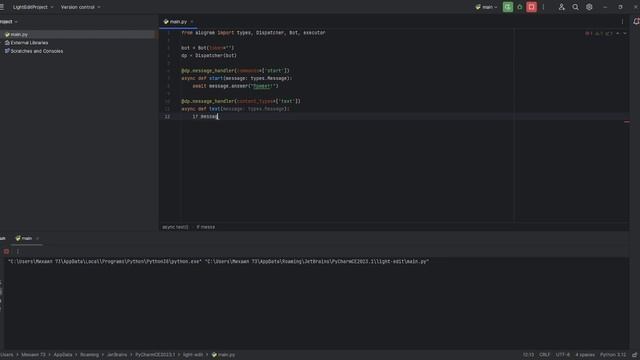Click the python.exe command line in console
640x360 pixels.
(218, 261)
